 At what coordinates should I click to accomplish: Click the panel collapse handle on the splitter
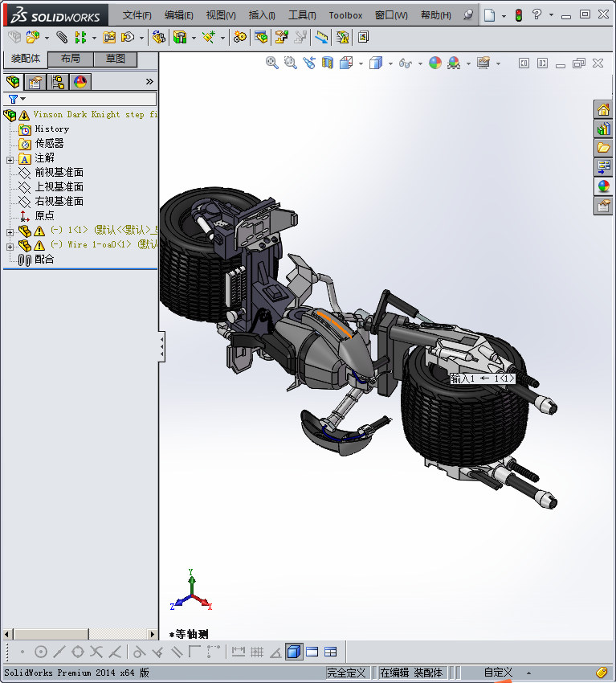click(161, 347)
